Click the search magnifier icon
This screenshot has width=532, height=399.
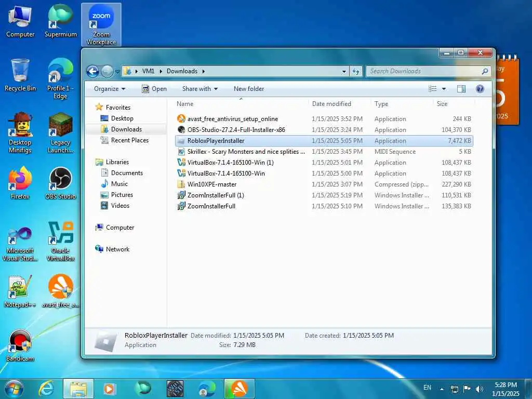point(485,71)
